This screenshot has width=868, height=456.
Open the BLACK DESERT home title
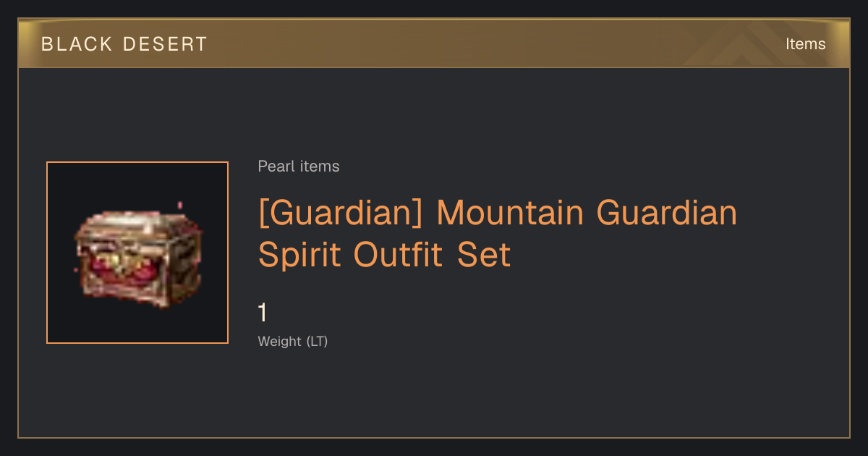pos(124,44)
